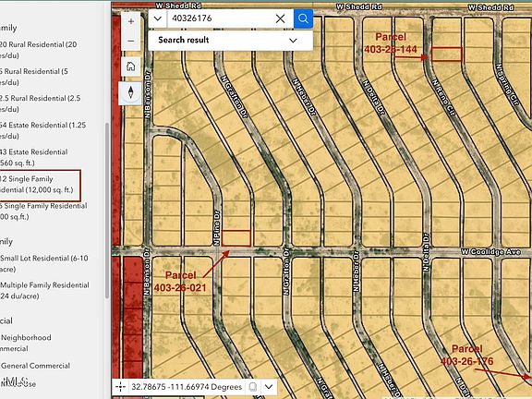Open the search source dropdown arrow

(158, 18)
